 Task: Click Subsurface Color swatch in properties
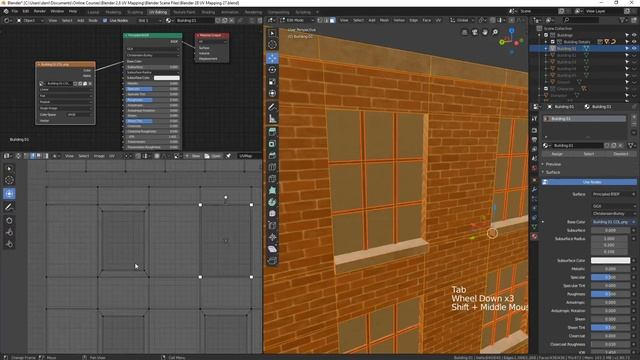(611, 260)
